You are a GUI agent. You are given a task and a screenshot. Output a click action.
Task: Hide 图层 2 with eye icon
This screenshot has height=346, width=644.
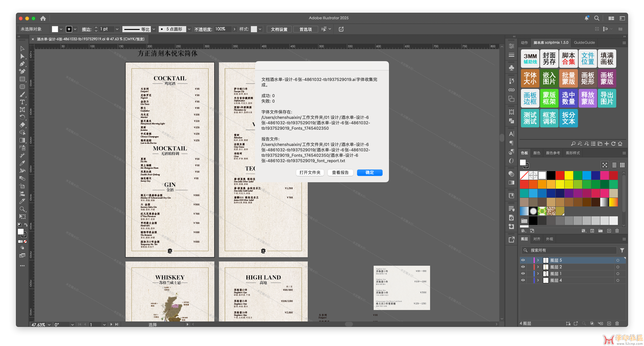(523, 267)
